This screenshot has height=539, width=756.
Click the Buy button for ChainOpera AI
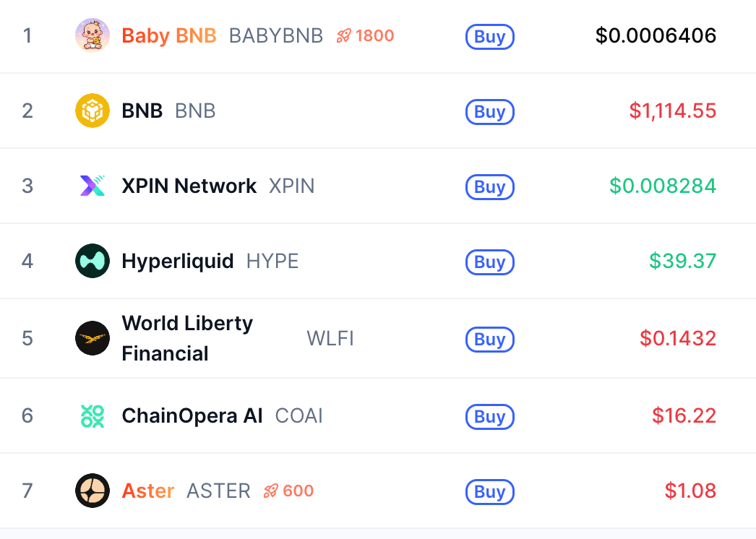(x=490, y=417)
